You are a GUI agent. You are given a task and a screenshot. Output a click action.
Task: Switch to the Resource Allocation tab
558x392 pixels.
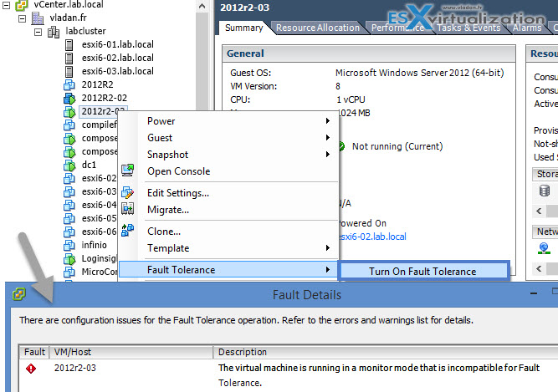pos(318,28)
